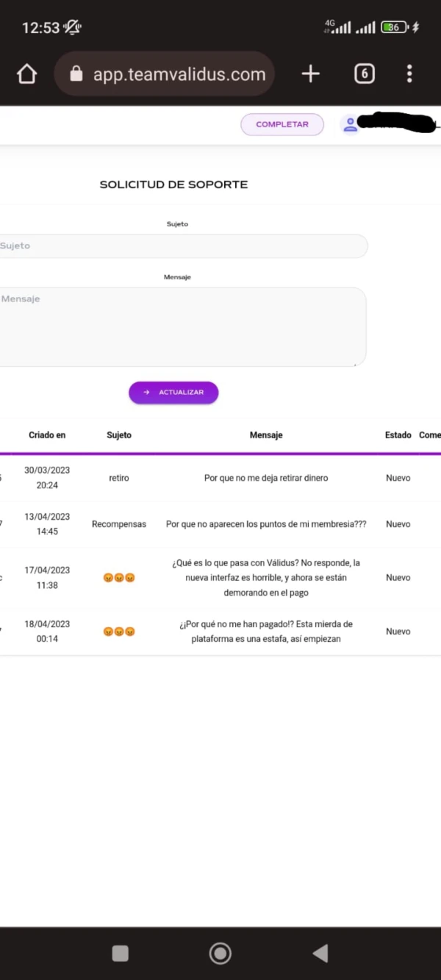Click message '¿Qué es lo que pasa con Válidus'

[x=266, y=578]
